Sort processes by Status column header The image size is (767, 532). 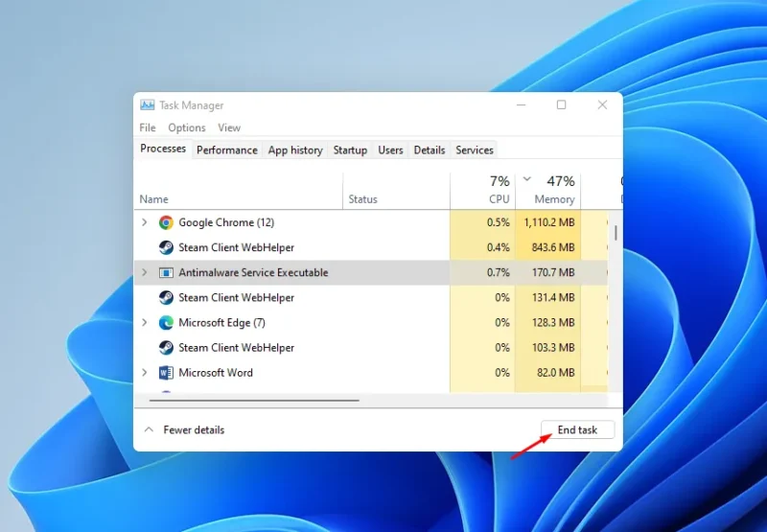(362, 199)
